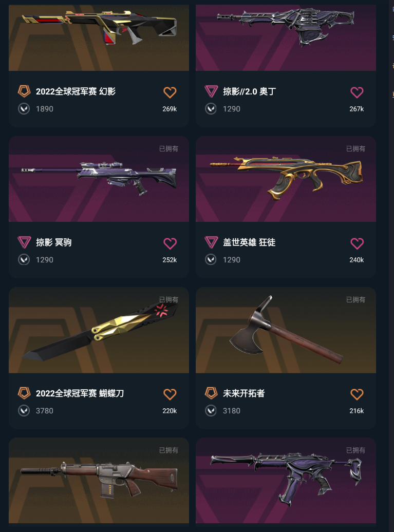The width and height of the screenshot is (394, 532).
Task: Open 掠影 冥驹 sniper rifle thumbnail
Action: coord(99,179)
